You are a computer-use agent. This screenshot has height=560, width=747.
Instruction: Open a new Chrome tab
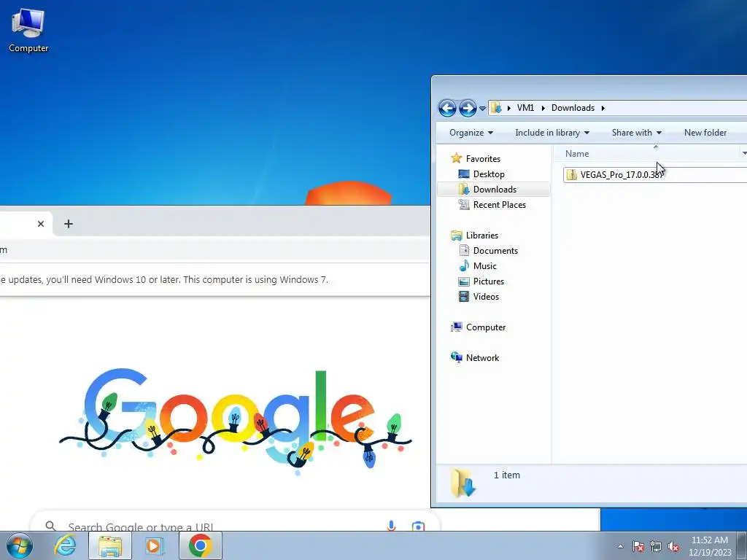pos(69,224)
